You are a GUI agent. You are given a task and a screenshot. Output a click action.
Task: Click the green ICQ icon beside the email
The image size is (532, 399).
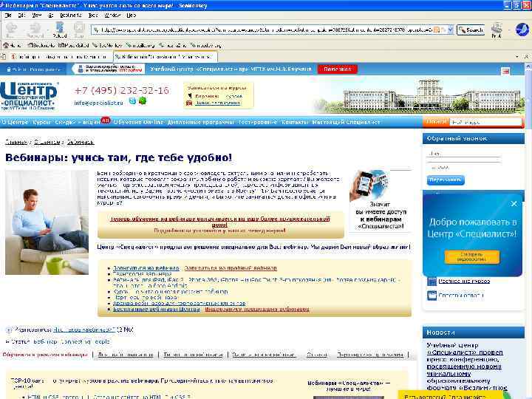[x=143, y=100]
